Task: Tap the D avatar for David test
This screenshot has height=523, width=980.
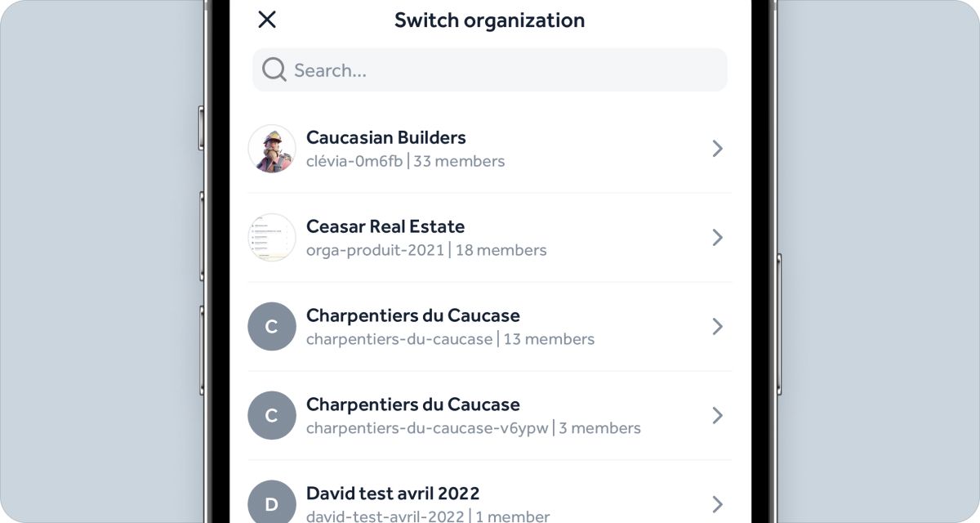Action: tap(272, 503)
